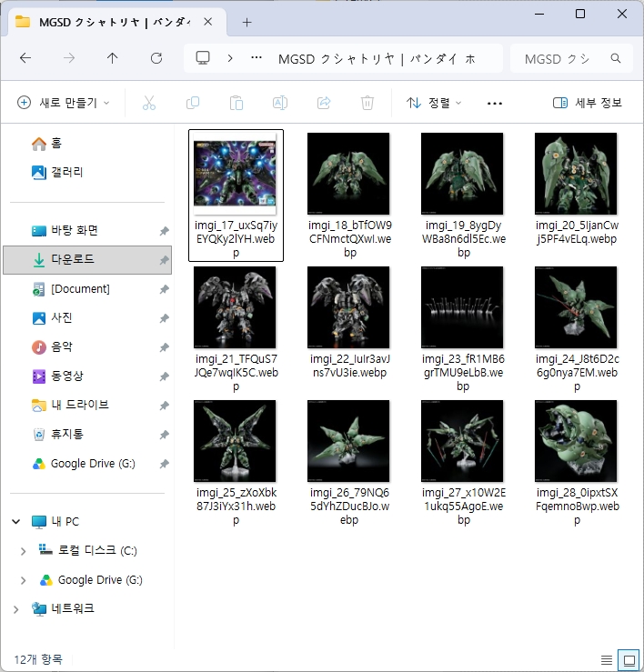Click file name imgi_26_79NQ65dYhZDucBJo.webp
The width and height of the screenshot is (644, 672).
349,507
